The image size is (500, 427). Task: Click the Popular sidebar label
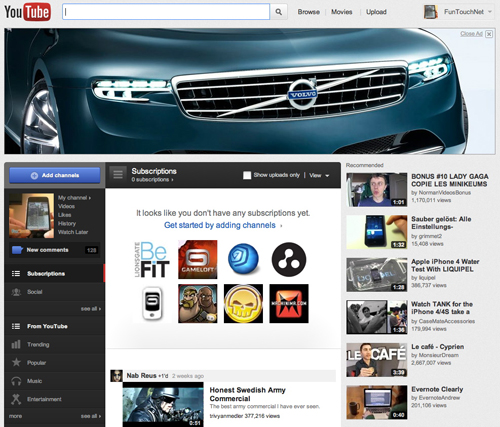tap(36, 363)
